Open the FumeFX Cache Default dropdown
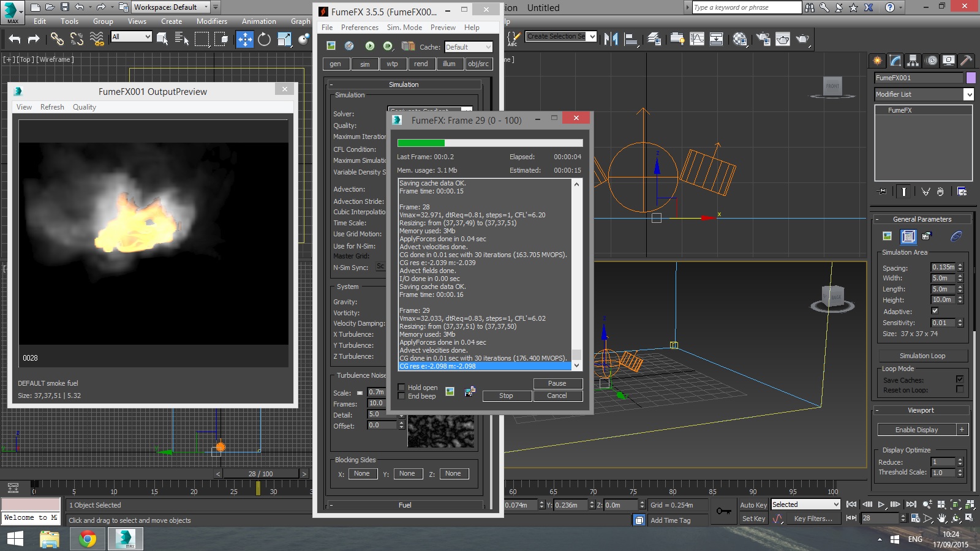The image size is (980, 551). pyautogui.click(x=468, y=47)
